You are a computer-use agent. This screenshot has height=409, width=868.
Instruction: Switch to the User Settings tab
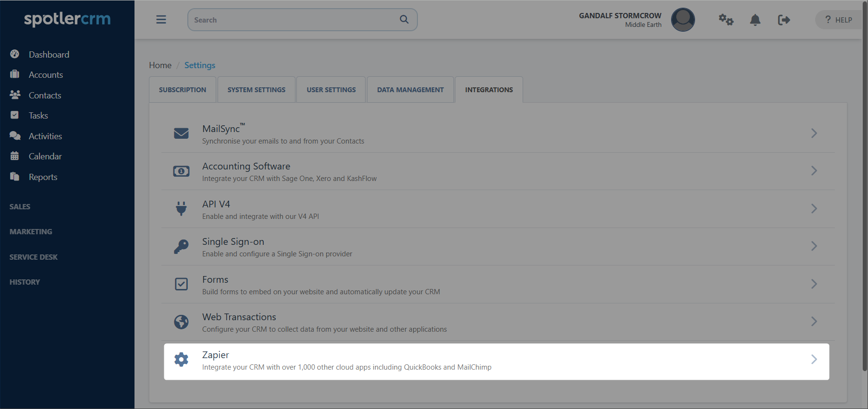click(x=331, y=90)
